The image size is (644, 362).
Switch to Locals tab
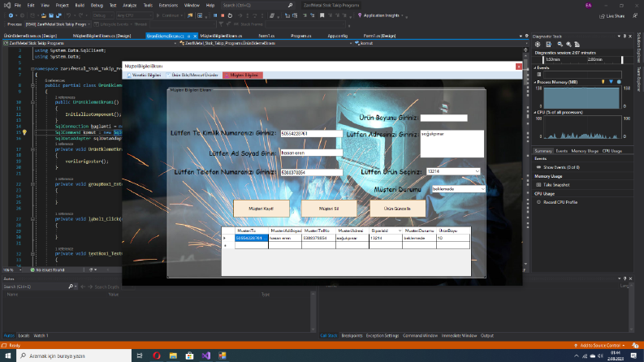pyautogui.click(x=24, y=335)
